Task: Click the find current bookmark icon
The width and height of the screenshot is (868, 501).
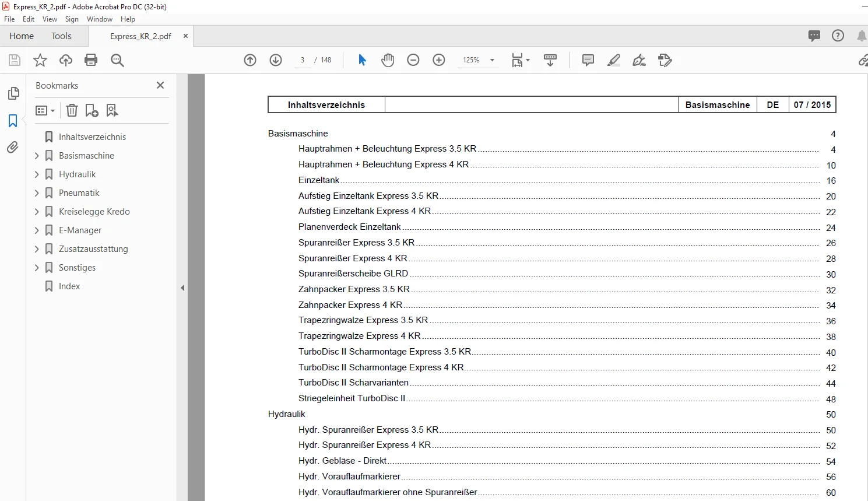Action: pyautogui.click(x=112, y=110)
